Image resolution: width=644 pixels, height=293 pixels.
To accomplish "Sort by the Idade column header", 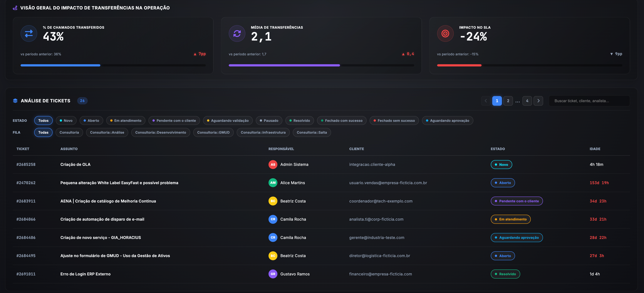I will point(595,149).
